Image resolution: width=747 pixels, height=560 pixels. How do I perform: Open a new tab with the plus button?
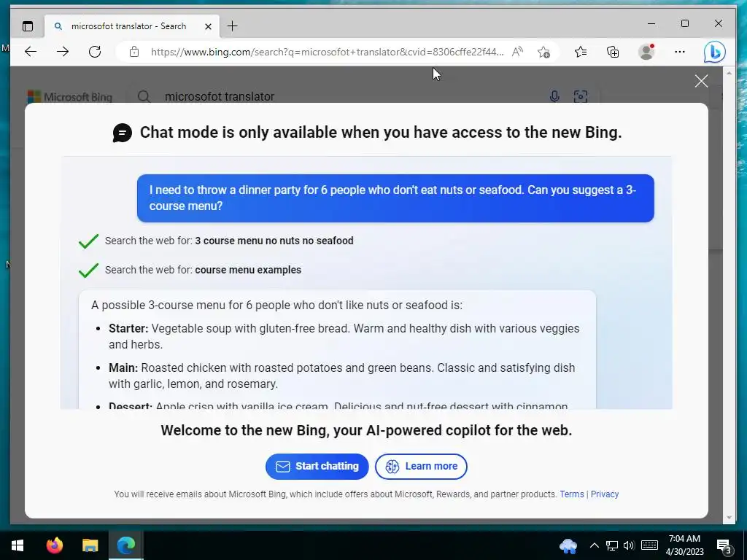(233, 26)
